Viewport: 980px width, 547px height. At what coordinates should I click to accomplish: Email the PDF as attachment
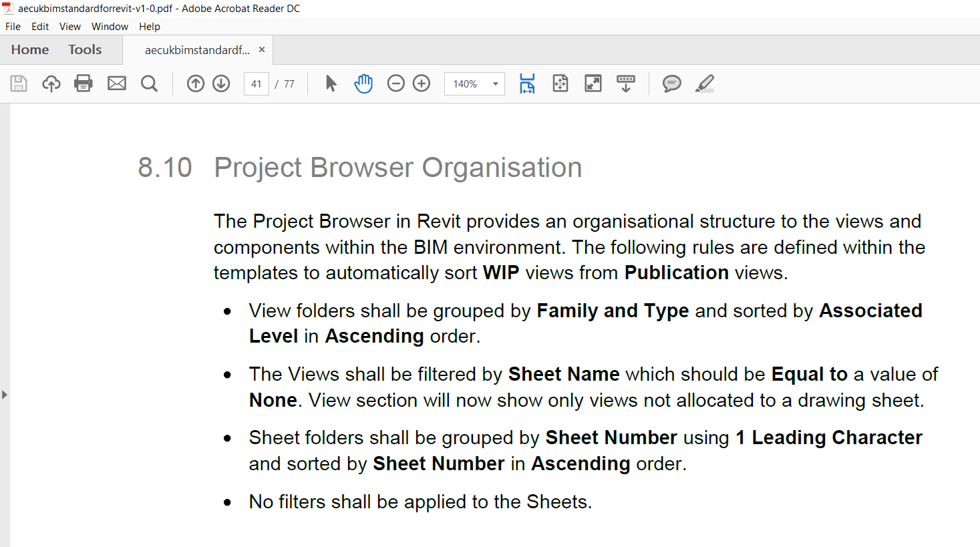[116, 83]
